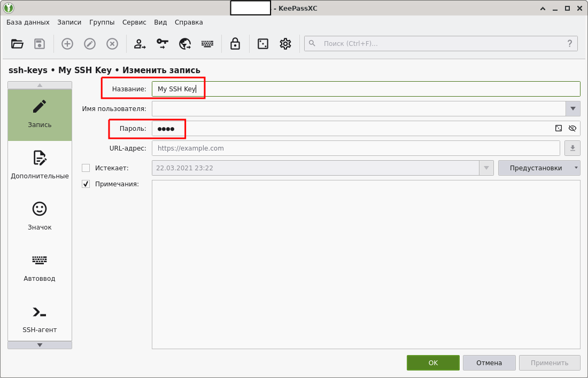
Task: Click the copy username toolbar icon
Action: pyautogui.click(x=140, y=44)
